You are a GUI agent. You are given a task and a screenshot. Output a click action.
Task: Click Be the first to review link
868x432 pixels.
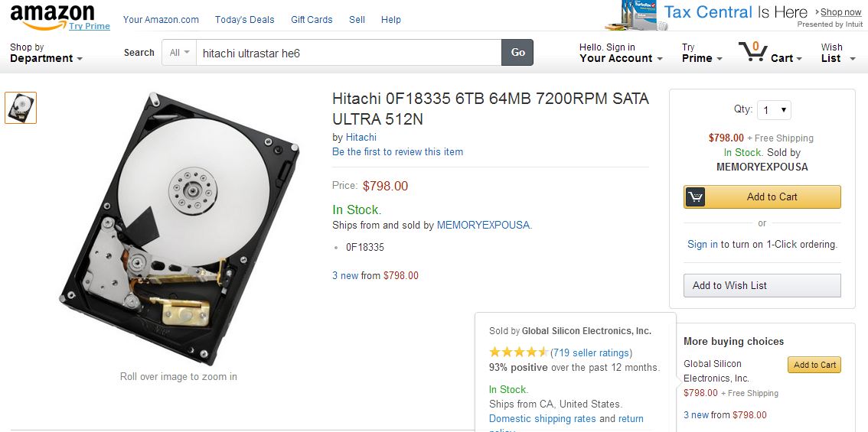coord(397,152)
